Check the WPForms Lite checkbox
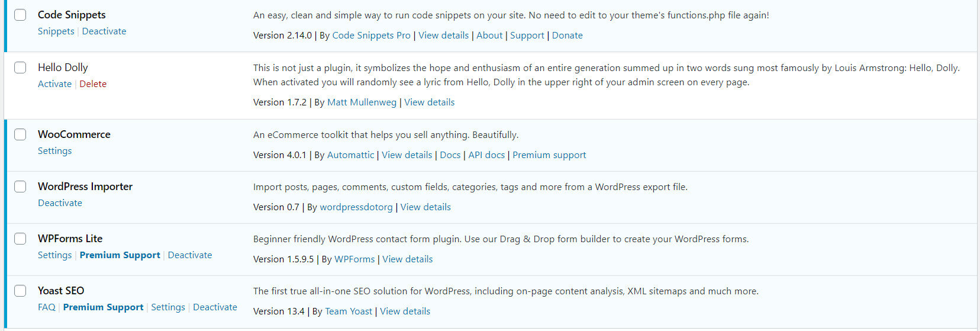 click(x=20, y=239)
